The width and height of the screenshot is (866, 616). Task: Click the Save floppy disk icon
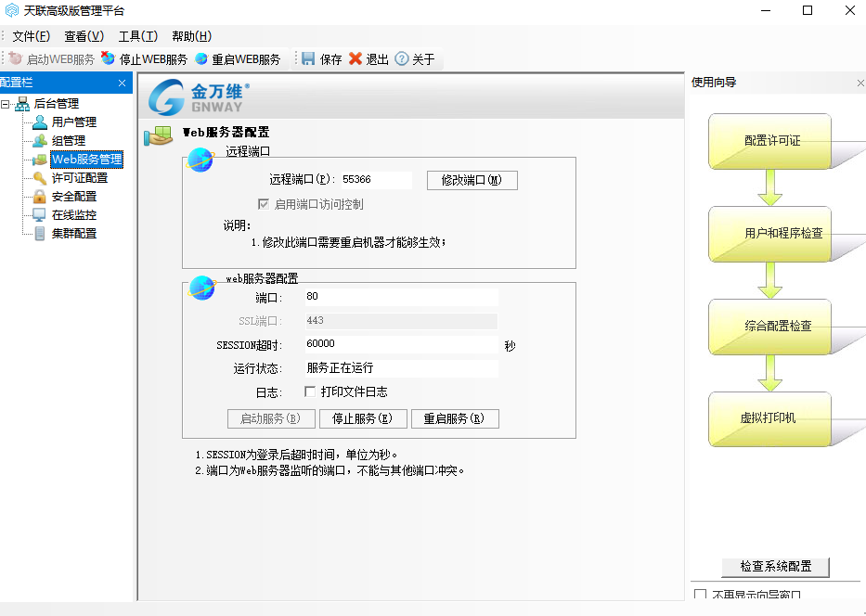point(308,59)
